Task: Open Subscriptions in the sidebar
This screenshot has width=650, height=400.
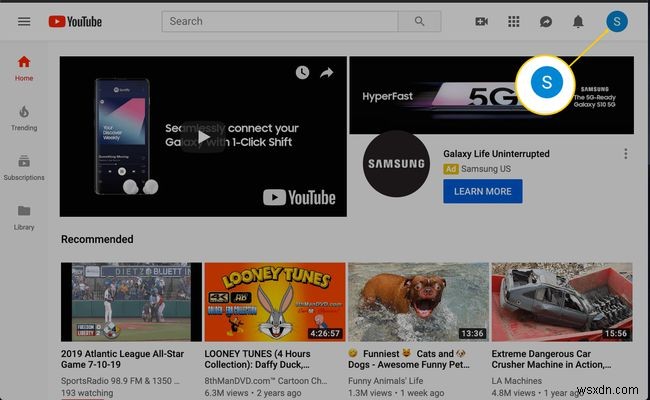Action: pyautogui.click(x=24, y=168)
